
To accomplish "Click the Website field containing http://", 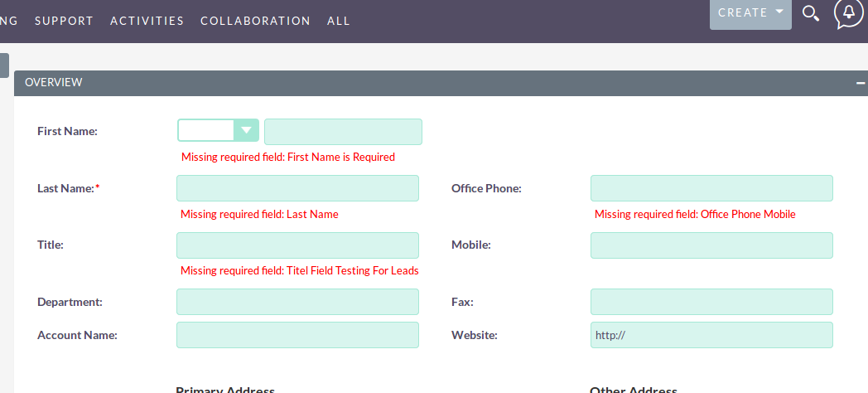I will (x=712, y=335).
